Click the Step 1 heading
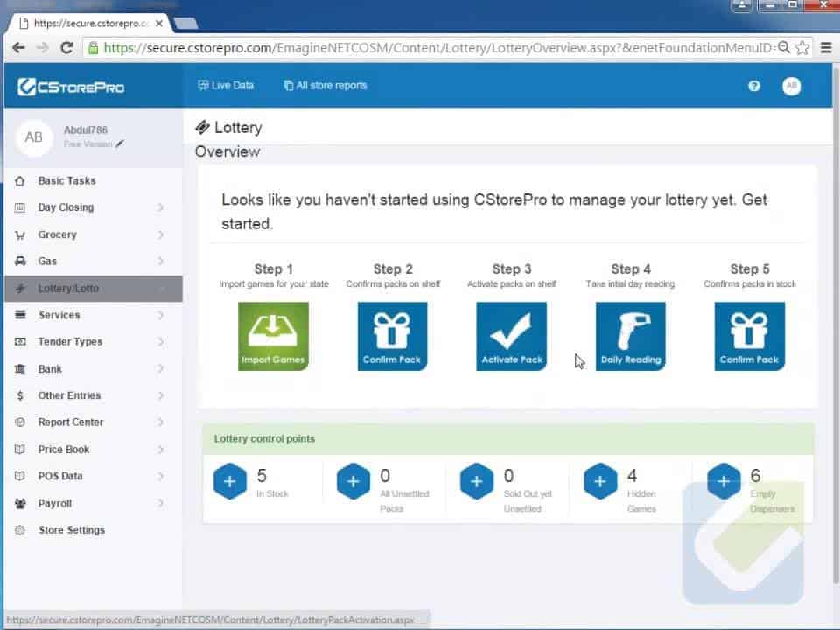Viewport: 840px width, 630px height. (x=273, y=269)
